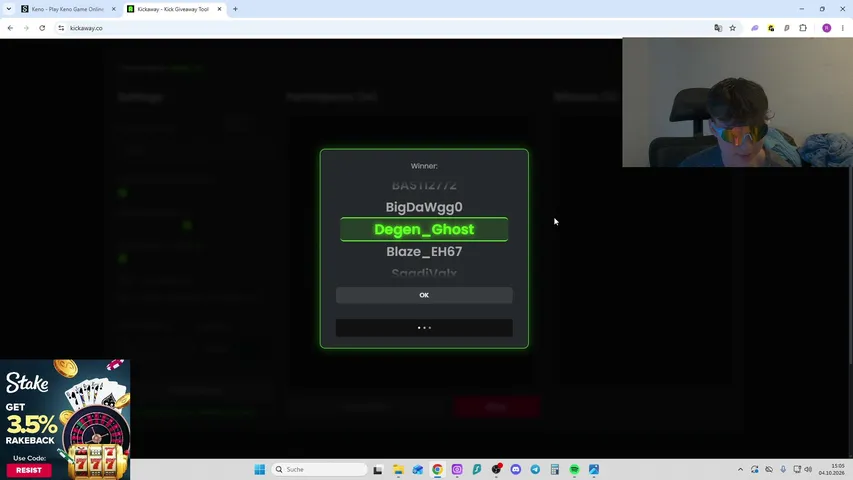Open the Windows Start menu
Viewport: 853px width, 480px height.
point(259,469)
